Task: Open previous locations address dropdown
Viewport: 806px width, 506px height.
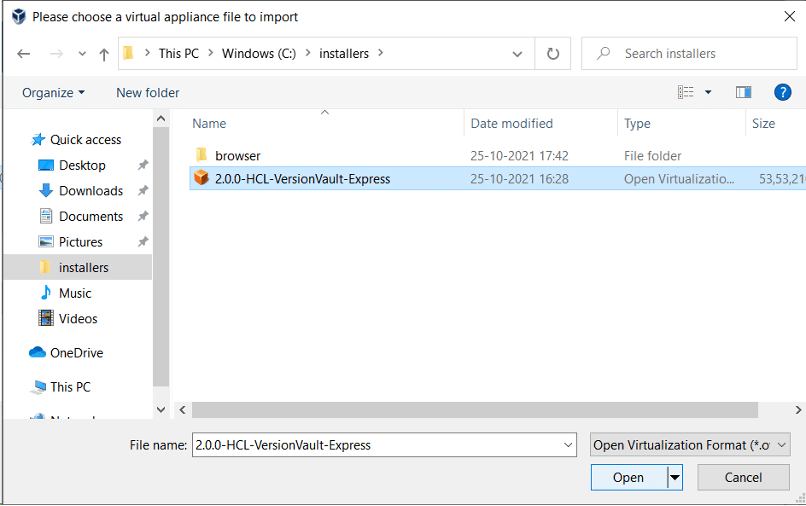Action: pyautogui.click(x=517, y=53)
